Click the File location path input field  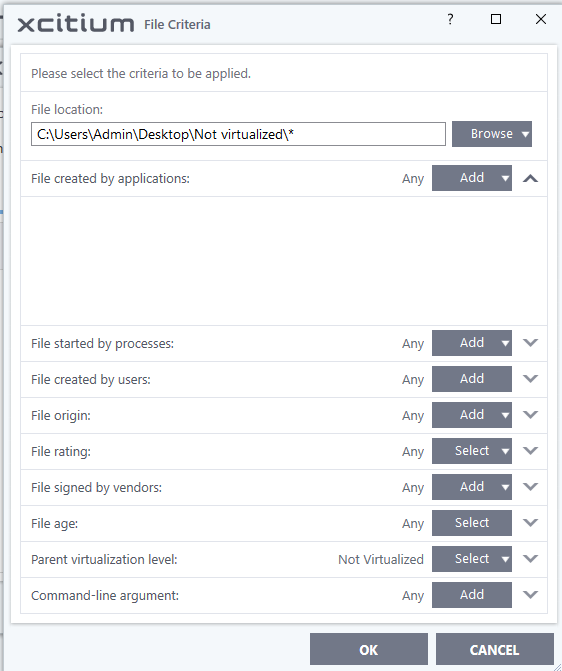click(238, 134)
